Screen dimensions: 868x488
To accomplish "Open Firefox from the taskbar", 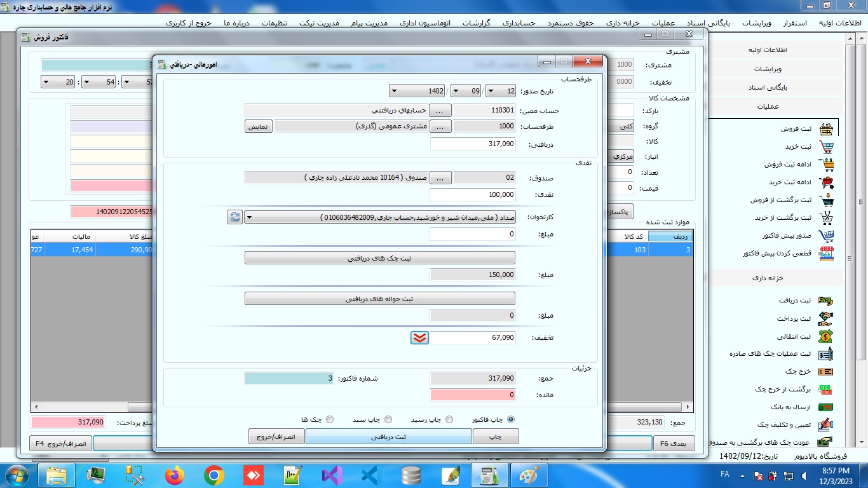I will [x=174, y=475].
